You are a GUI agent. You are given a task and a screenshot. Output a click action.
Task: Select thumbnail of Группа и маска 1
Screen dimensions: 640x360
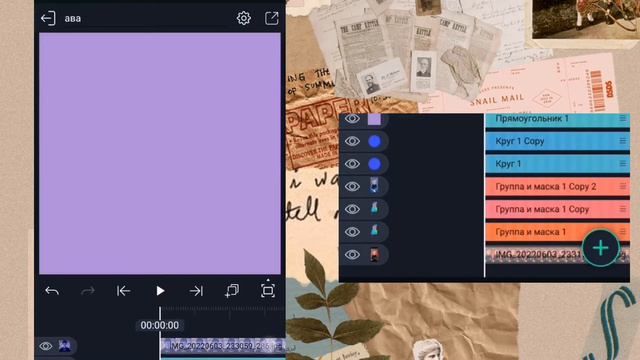(374, 231)
